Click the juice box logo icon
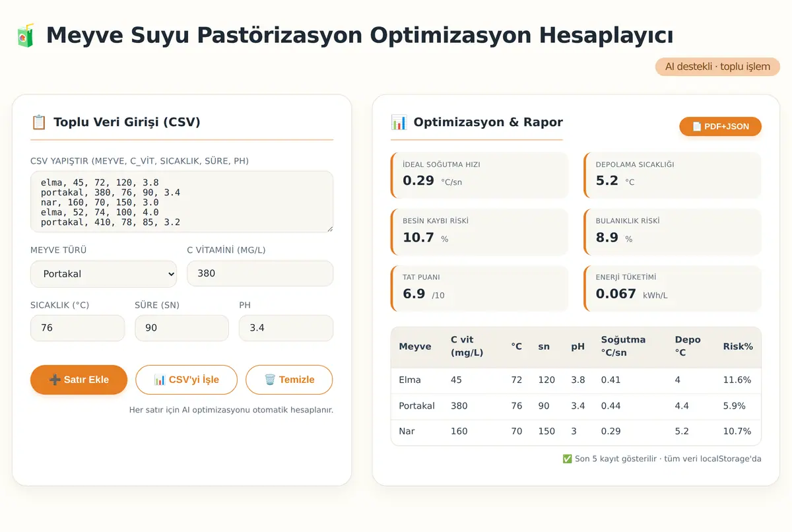This screenshot has width=792, height=532. pyautogui.click(x=25, y=35)
